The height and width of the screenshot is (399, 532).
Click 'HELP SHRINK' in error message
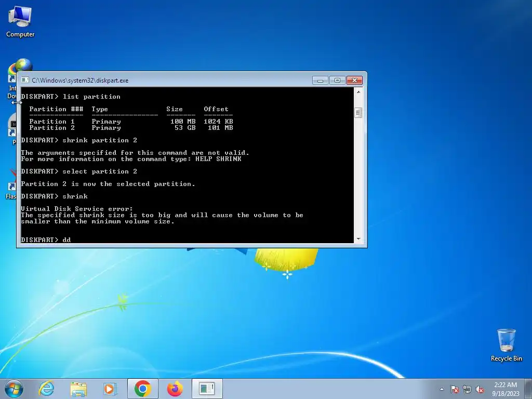click(218, 159)
